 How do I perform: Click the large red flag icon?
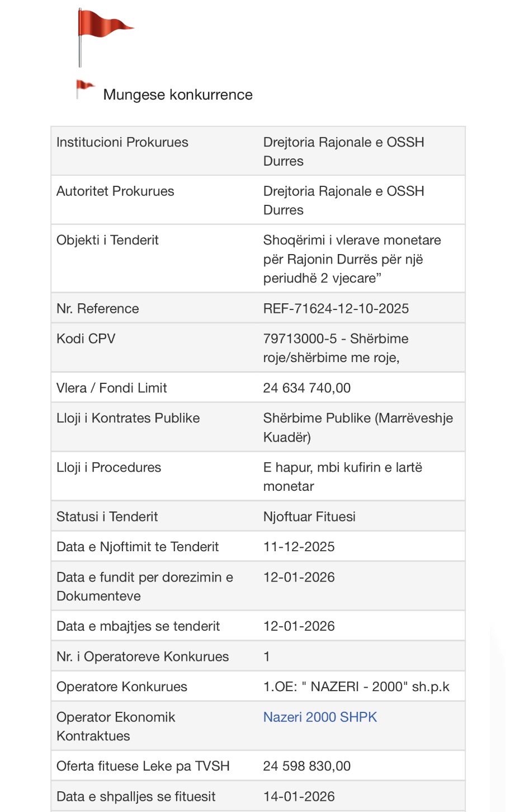click(102, 31)
